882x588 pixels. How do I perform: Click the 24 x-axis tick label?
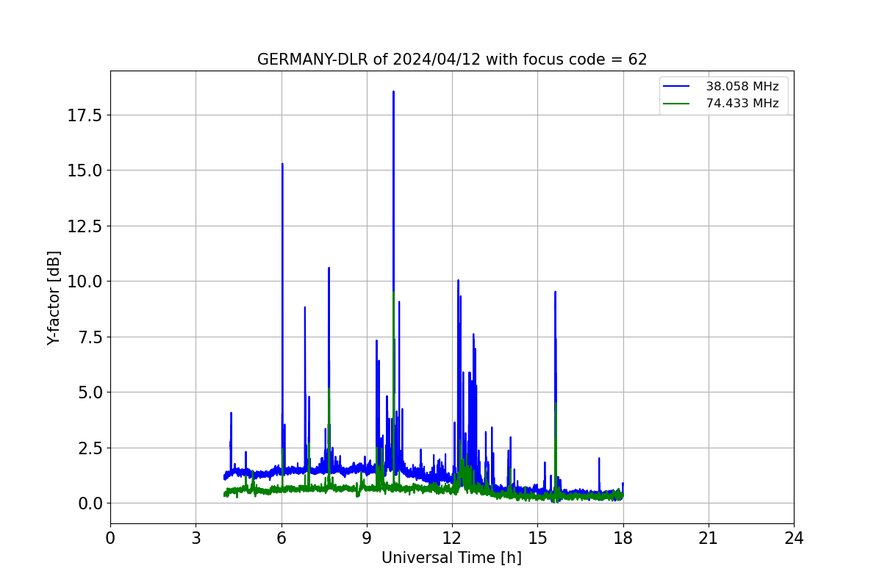click(x=794, y=538)
